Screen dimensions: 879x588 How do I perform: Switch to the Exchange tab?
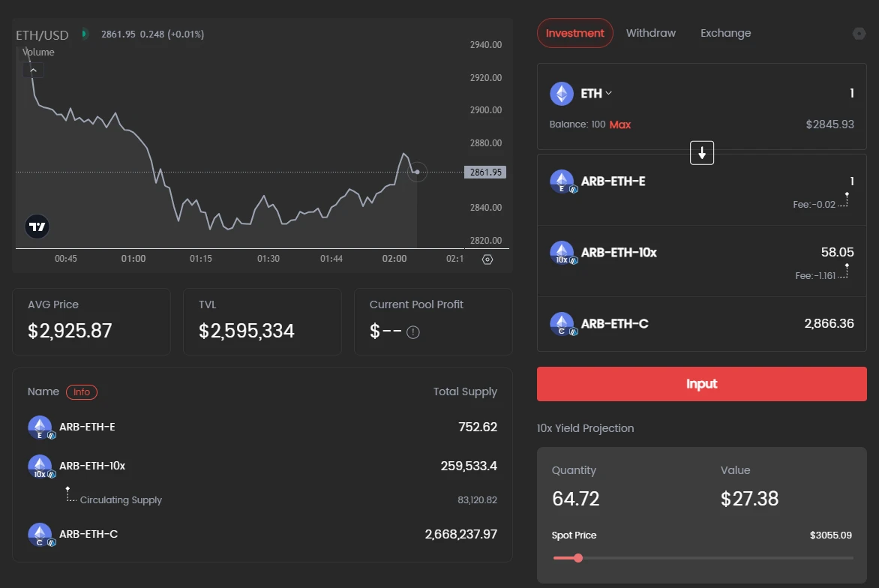click(x=725, y=33)
